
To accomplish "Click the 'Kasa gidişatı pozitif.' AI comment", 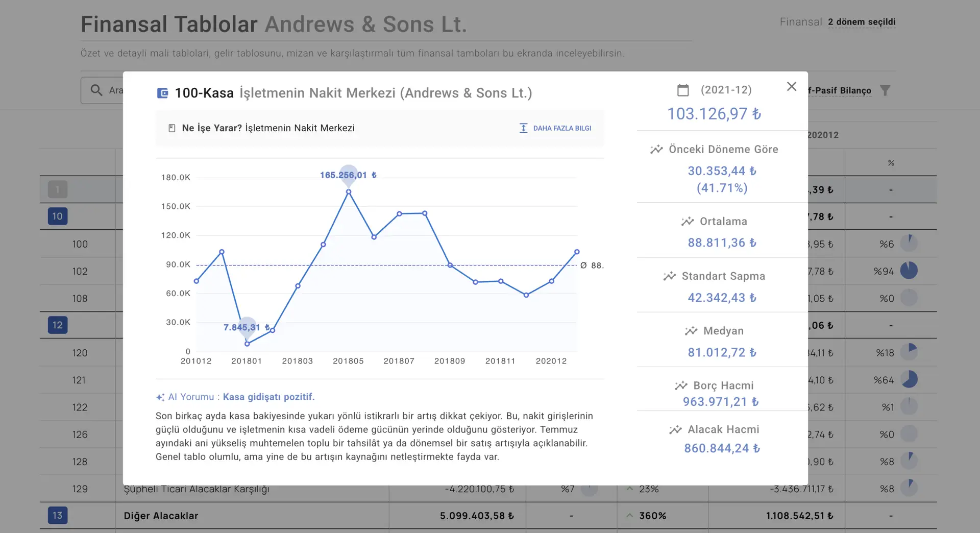I will click(268, 397).
